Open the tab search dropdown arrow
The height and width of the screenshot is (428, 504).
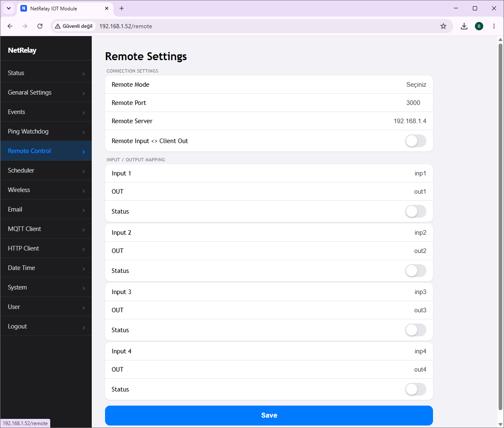[x=9, y=8]
